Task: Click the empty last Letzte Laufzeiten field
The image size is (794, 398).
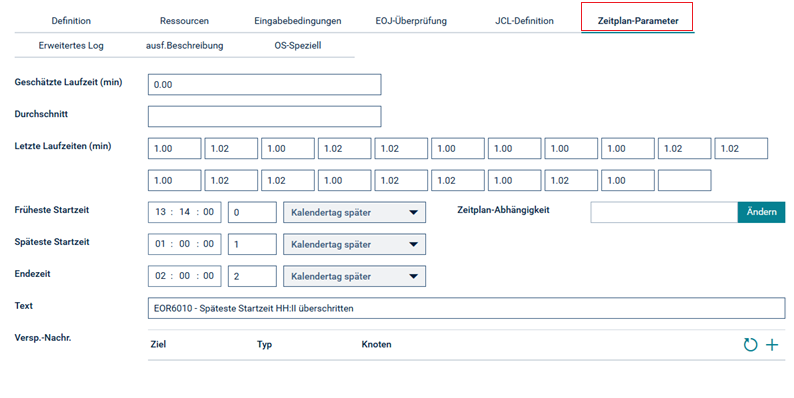Action: coord(685,180)
